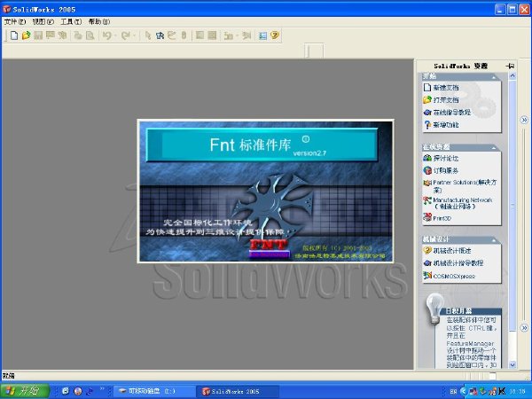This screenshot has width=532, height=399.
Task: Click the 打开文档 link in task pane
Action: (446, 100)
